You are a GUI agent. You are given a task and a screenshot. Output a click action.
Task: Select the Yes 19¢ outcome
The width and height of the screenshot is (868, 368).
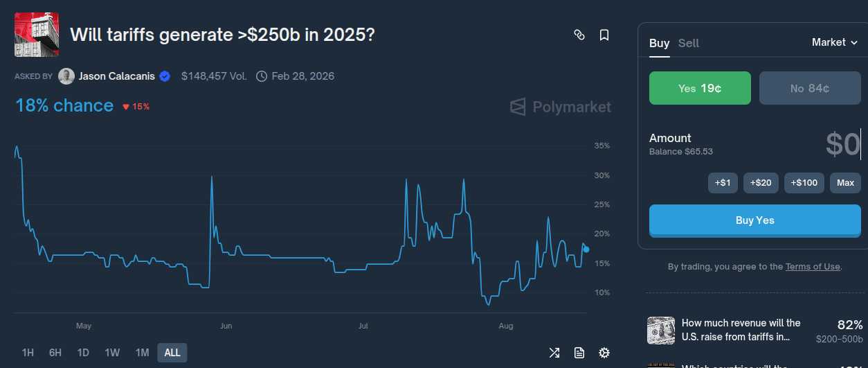700,88
